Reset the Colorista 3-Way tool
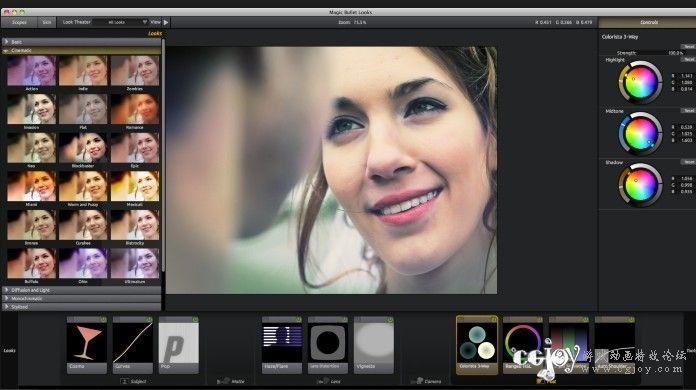Screen dimensions: 696x390 click(x=688, y=46)
